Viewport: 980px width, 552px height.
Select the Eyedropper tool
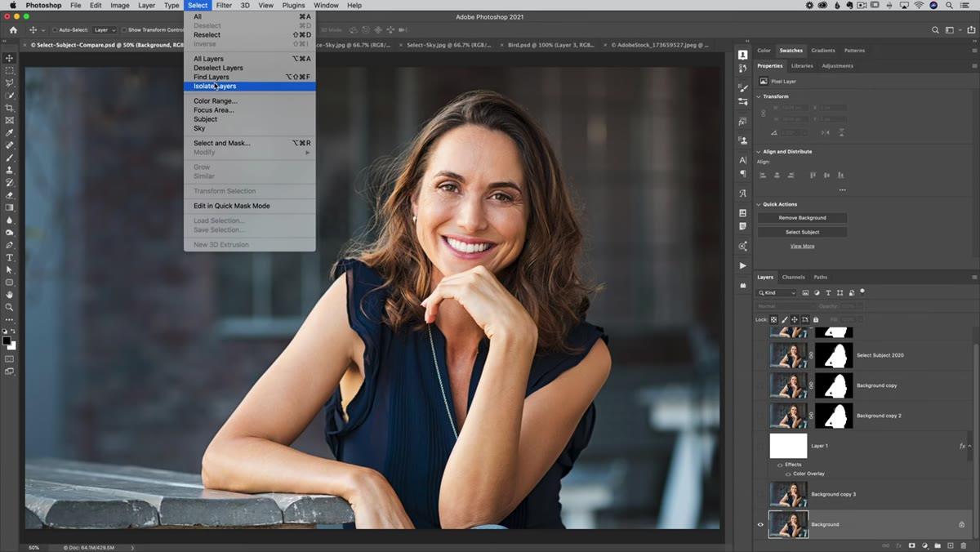10,133
